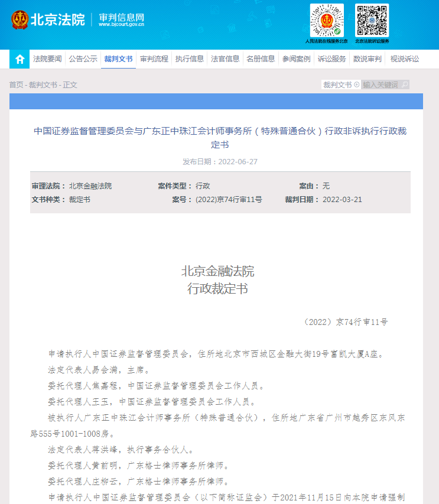Open the 参阅案例 menu item
The height and width of the screenshot is (504, 439).
[x=296, y=59]
